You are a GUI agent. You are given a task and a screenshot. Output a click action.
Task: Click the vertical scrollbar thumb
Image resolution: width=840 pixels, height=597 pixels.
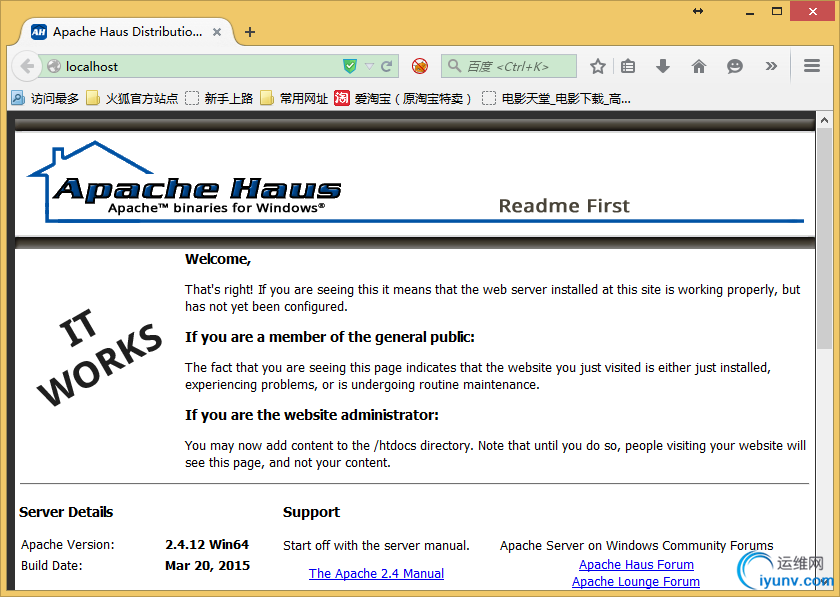[x=824, y=239]
